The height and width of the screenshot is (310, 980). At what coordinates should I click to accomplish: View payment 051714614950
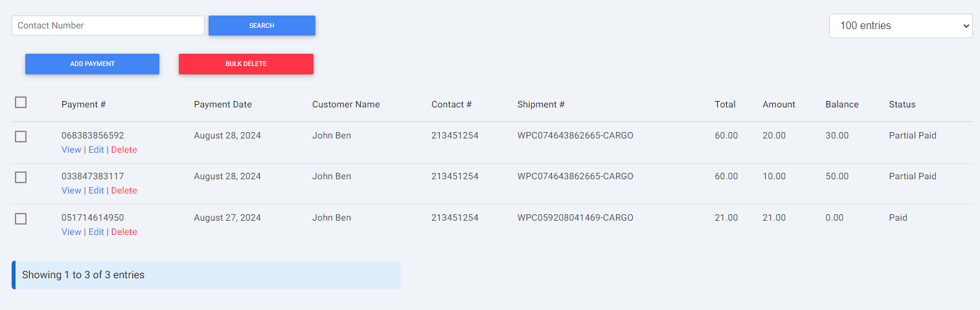point(71,232)
